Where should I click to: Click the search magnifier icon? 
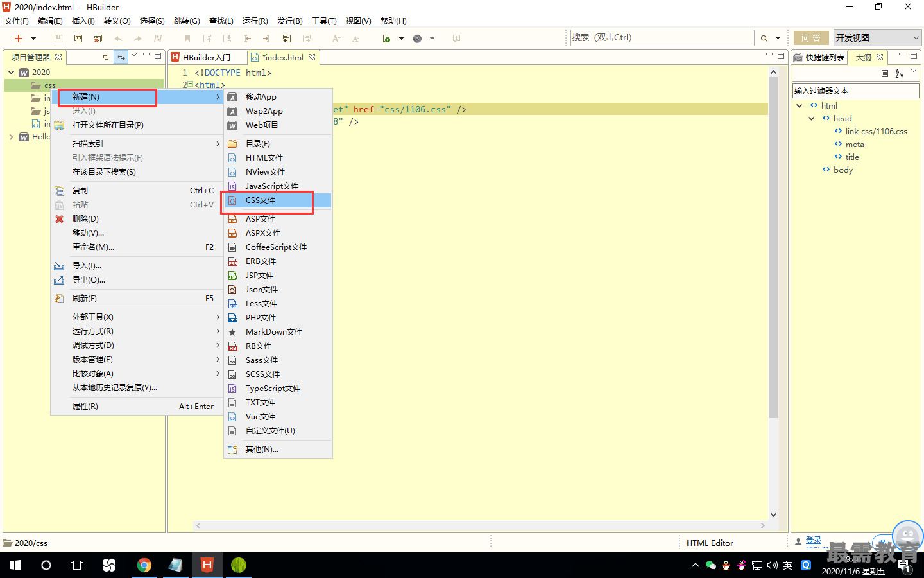click(764, 39)
